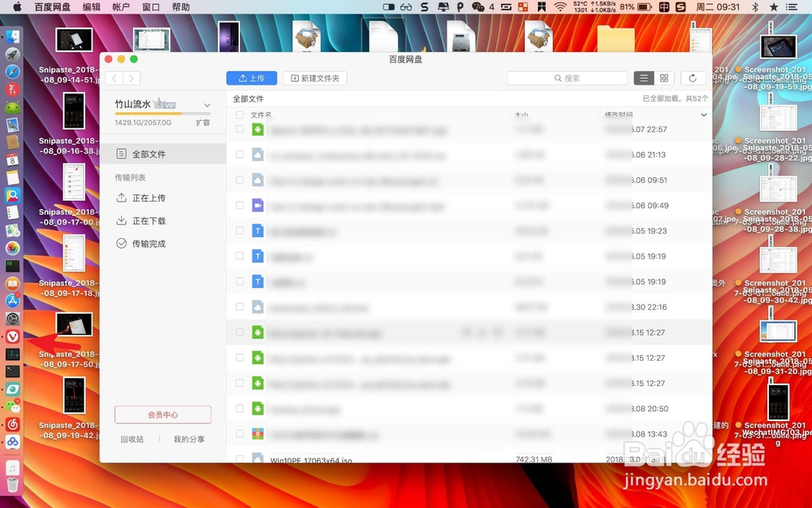Open the sort order chevron in header
This screenshot has width=812, height=508.
[704, 115]
